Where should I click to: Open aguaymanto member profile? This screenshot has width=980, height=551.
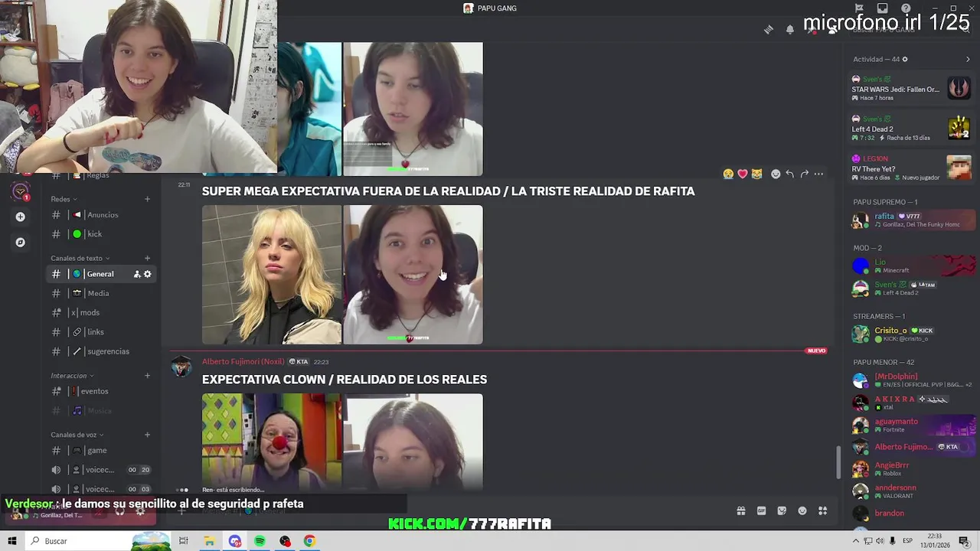tap(913, 425)
